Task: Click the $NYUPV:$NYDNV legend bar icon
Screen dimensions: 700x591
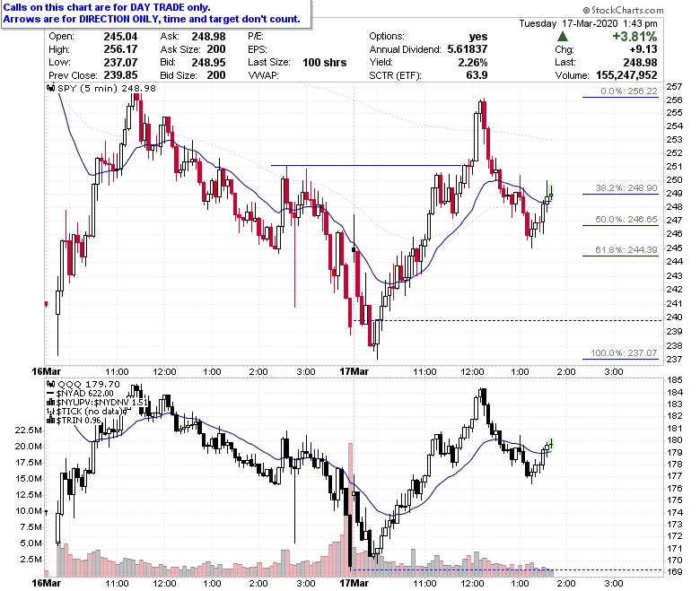Action: point(50,403)
